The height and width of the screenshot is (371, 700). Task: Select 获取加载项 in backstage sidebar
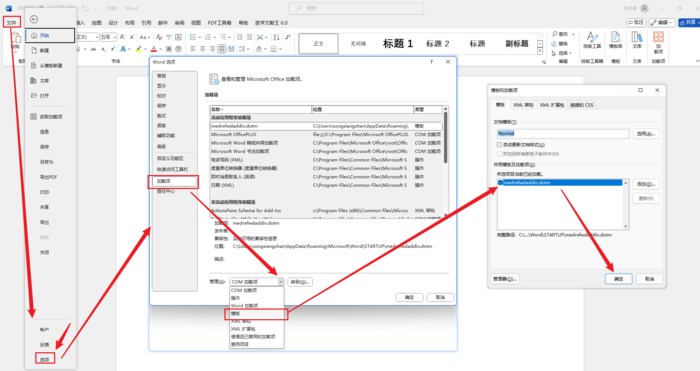pyautogui.click(x=46, y=117)
